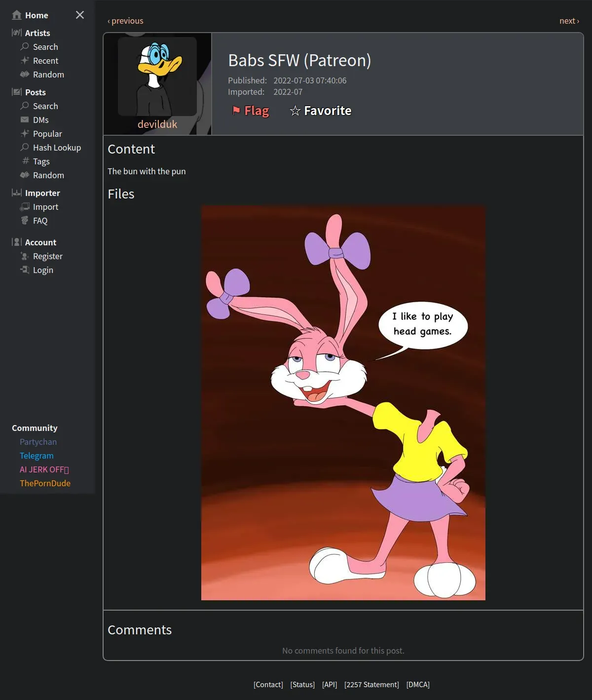Viewport: 592px width, 700px height.
Task: Open the DMCA footer link
Action: [x=418, y=685]
